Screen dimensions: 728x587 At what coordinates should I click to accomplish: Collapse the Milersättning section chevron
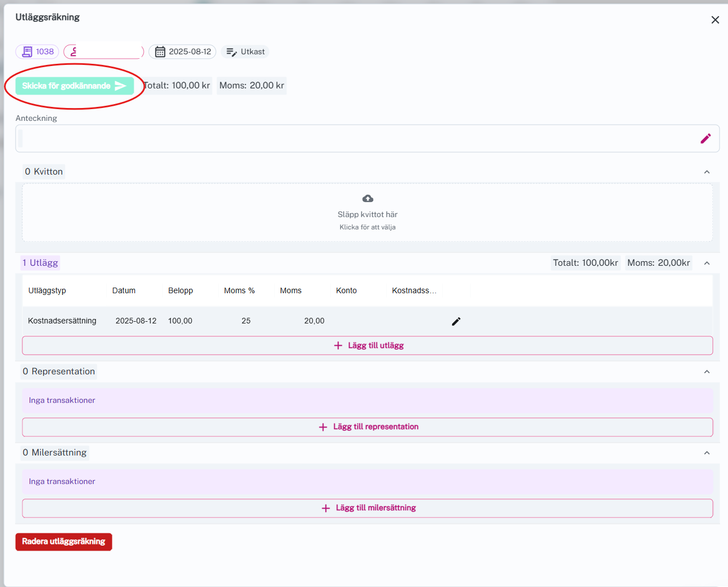click(x=707, y=453)
